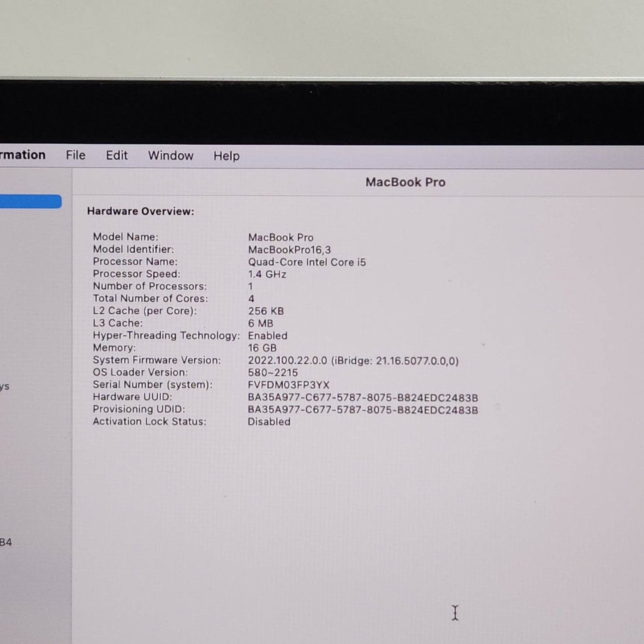Click the Quad-Core Intel Core i5 text
This screenshot has width=644, height=644.
[x=307, y=262]
